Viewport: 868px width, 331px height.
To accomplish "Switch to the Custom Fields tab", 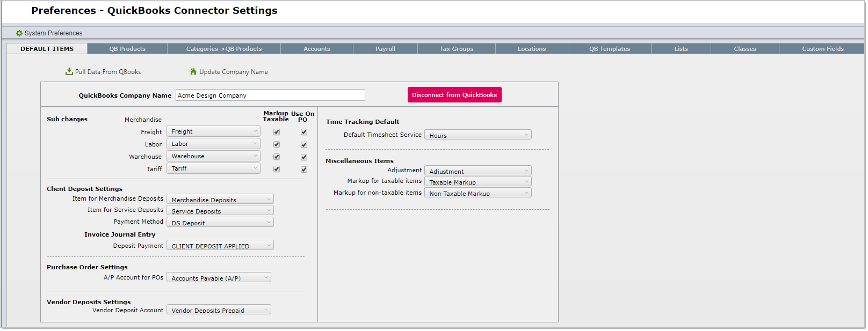I will [823, 49].
